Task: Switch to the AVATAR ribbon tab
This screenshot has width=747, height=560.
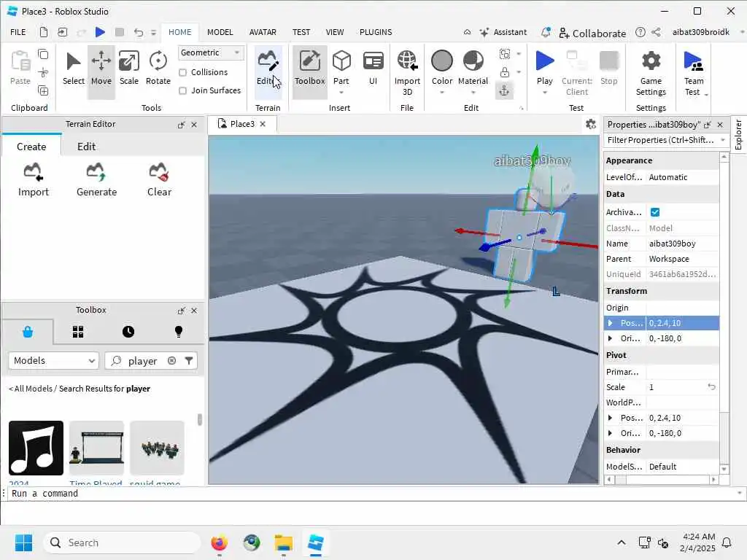Action: [x=263, y=32]
